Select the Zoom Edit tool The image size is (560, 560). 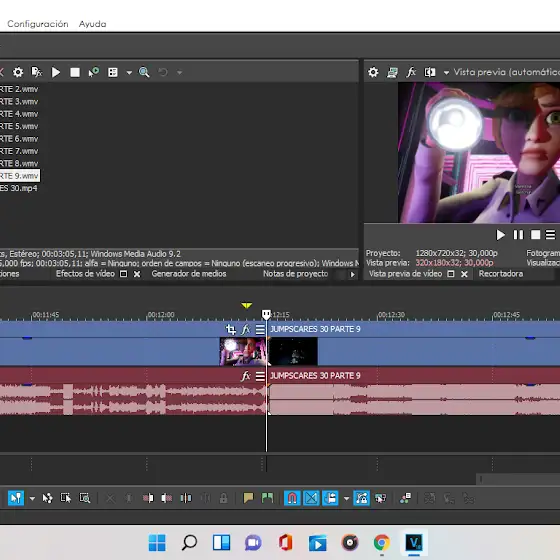[85, 498]
